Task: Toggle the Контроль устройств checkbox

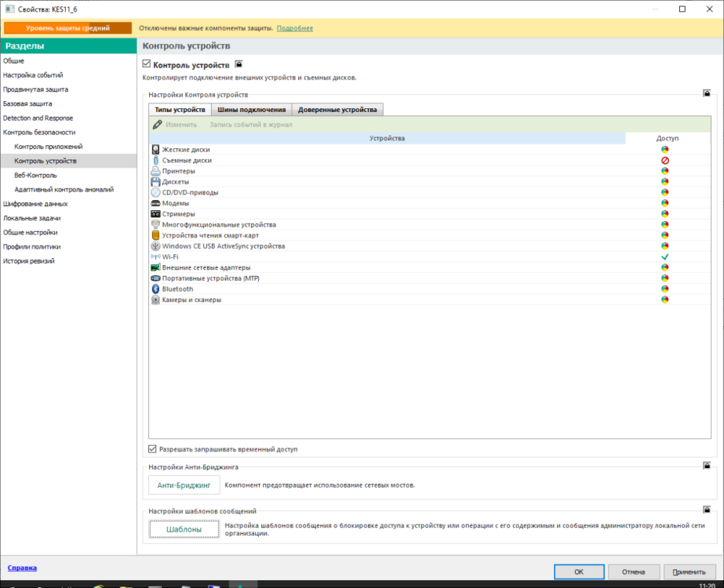Action: [147, 64]
